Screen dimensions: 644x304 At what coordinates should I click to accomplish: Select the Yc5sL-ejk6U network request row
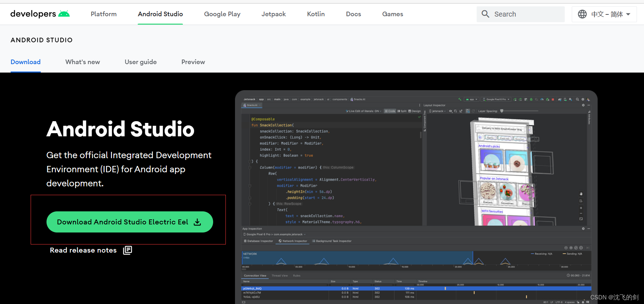coord(416,297)
